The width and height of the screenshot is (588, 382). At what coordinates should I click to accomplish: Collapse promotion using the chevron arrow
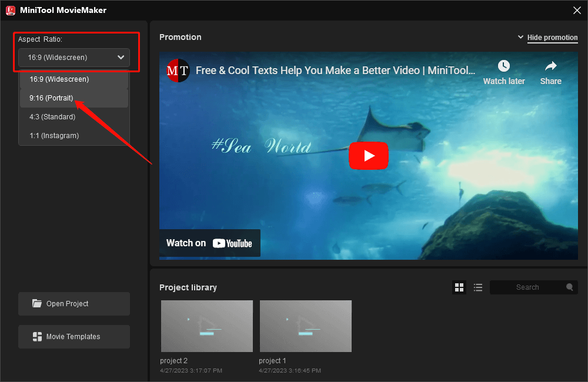point(520,37)
